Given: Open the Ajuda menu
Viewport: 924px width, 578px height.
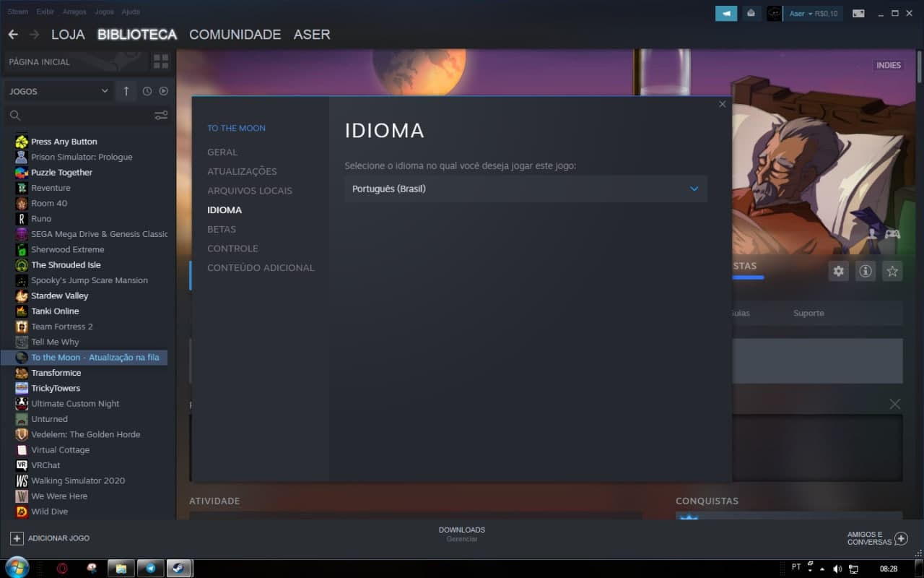Looking at the screenshot, I should [x=131, y=12].
